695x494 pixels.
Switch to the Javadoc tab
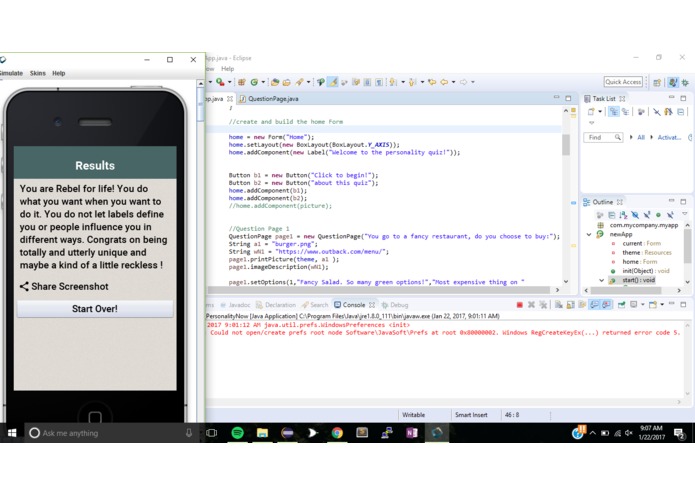point(235,305)
